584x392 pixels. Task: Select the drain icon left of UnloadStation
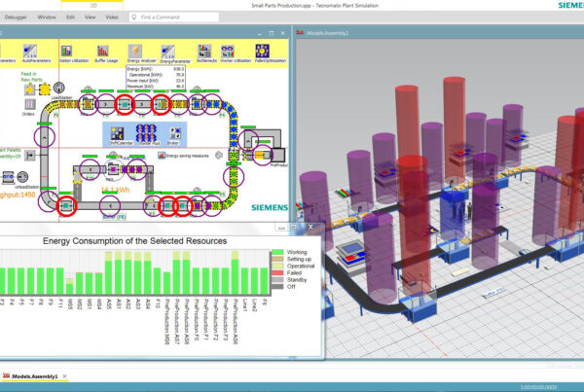[x=8, y=177]
